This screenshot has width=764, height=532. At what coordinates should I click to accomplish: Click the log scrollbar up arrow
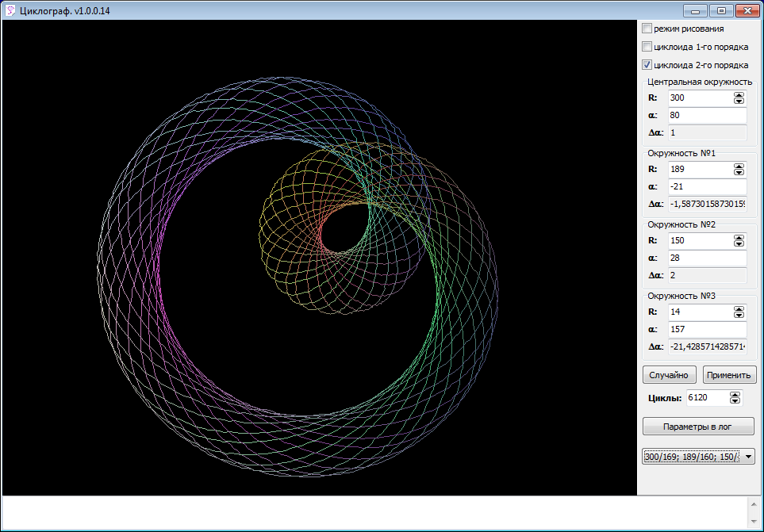click(754, 505)
